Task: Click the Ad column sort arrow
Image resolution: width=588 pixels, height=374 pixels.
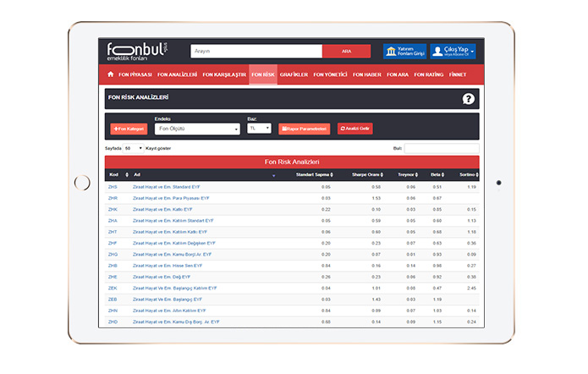Action: coord(274,175)
